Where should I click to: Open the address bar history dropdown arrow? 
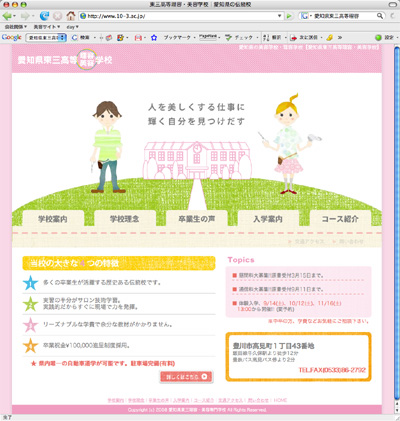[280, 16]
